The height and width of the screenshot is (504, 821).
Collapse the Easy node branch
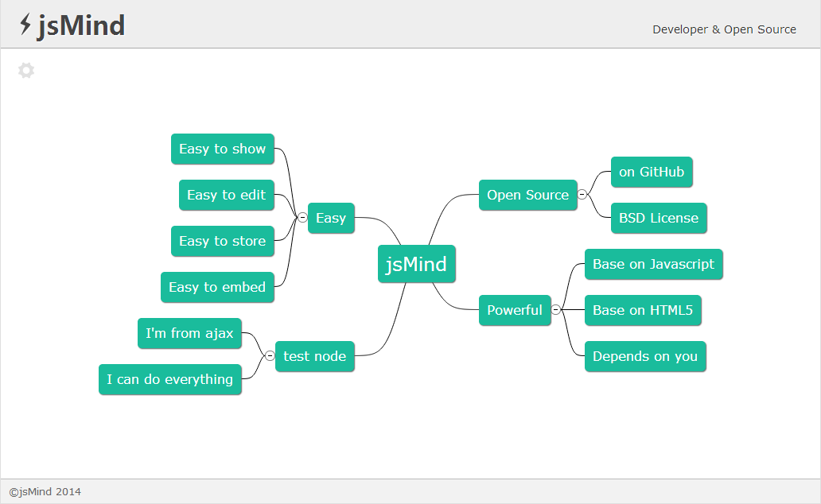coord(302,218)
